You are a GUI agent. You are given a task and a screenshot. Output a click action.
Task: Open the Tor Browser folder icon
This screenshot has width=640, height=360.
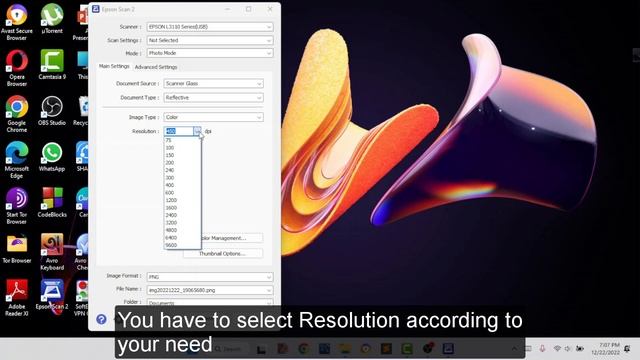pyautogui.click(x=17, y=249)
